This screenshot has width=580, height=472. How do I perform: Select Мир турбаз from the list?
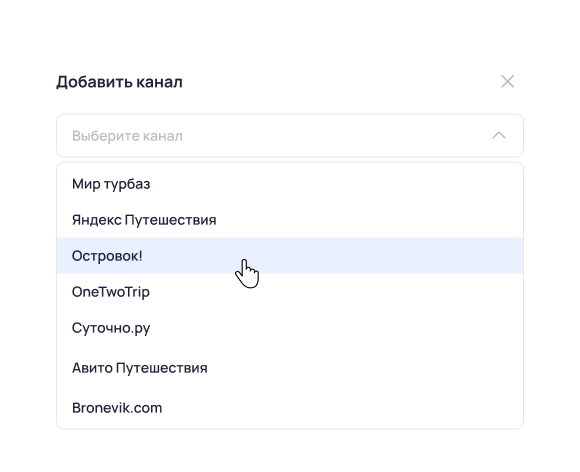click(x=290, y=184)
